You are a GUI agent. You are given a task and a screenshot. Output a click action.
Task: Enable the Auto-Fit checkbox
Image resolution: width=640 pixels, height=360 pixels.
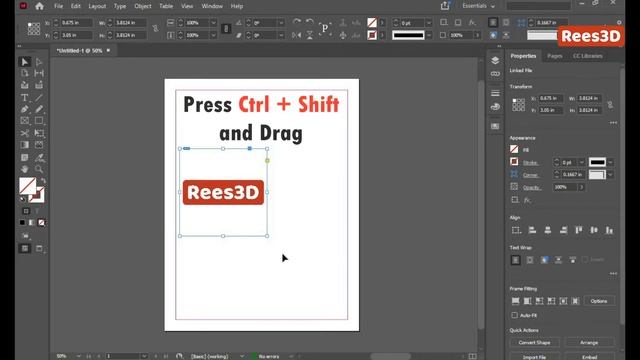click(x=514, y=315)
